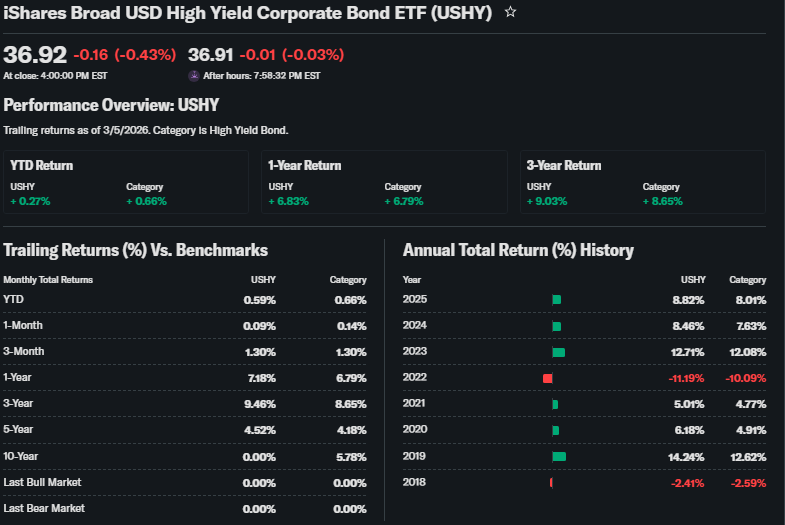Viewport: 785px width, 525px height.
Task: Click the green 2021 return bar
Action: (x=554, y=404)
